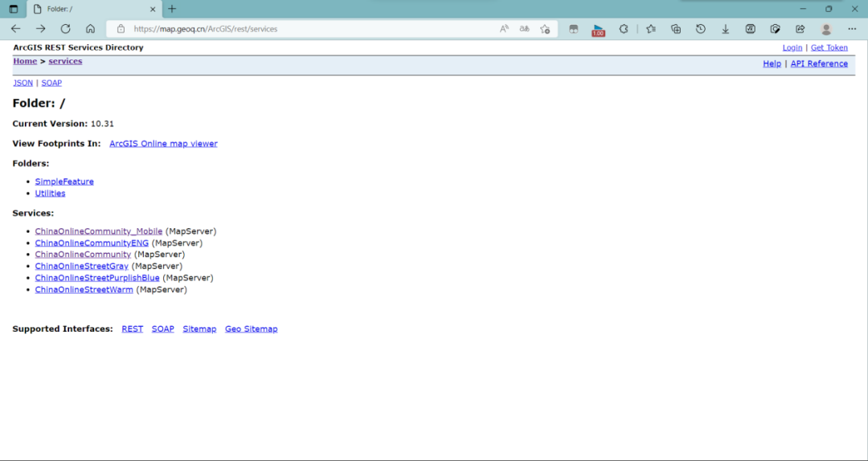Click the Get Token link
This screenshot has width=868, height=461.
point(829,47)
